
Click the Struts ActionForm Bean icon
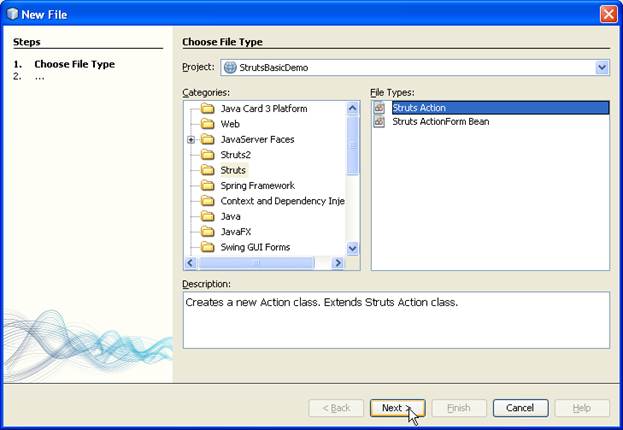coord(379,122)
